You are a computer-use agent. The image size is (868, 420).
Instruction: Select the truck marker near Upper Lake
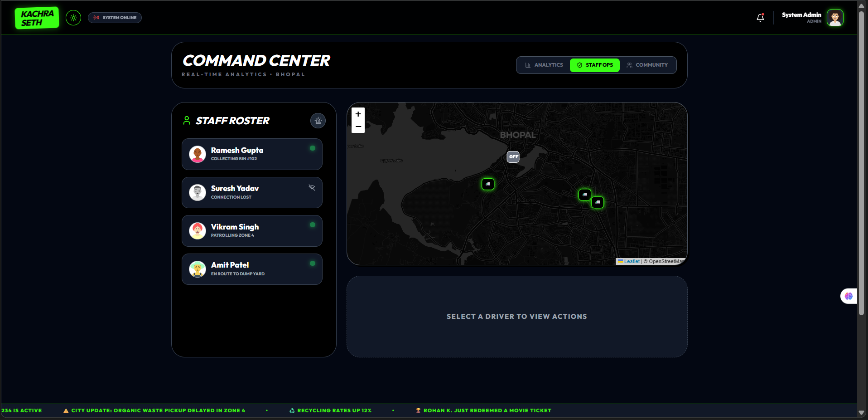coord(488,185)
